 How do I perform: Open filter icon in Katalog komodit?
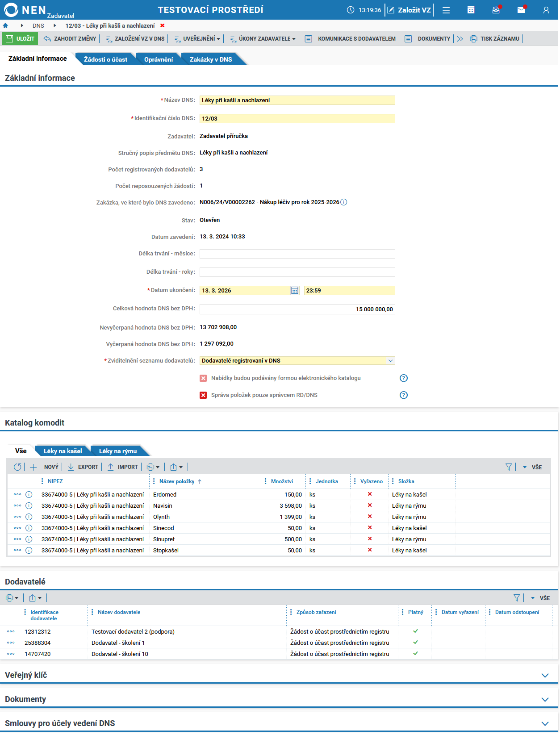(509, 467)
